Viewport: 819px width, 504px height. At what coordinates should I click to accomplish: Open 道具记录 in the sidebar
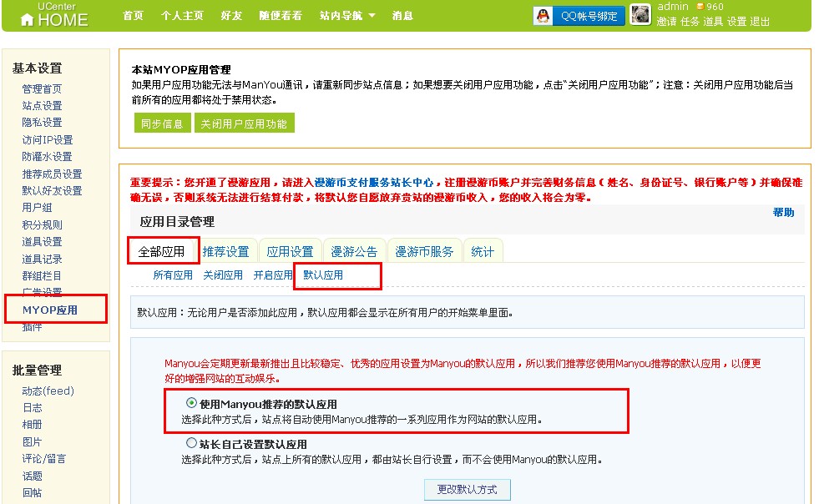[x=42, y=259]
